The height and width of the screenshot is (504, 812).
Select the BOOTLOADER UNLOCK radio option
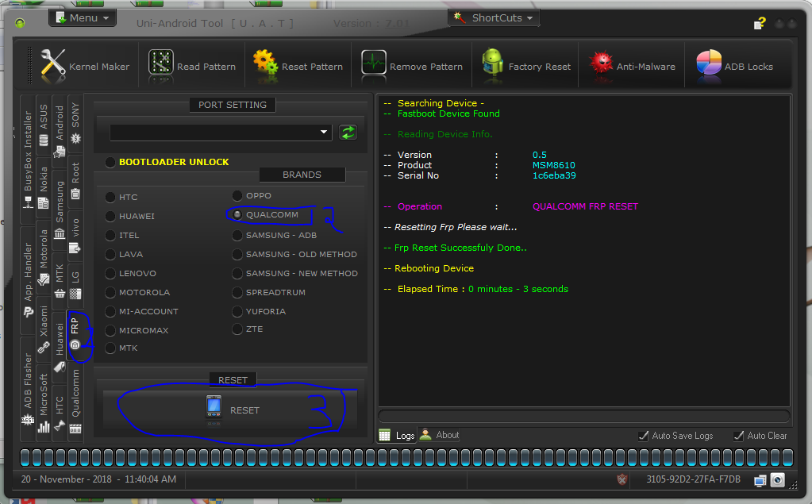click(110, 162)
